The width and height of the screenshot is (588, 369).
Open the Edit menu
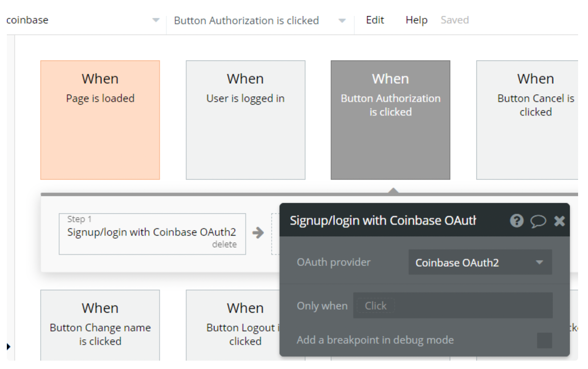point(375,20)
